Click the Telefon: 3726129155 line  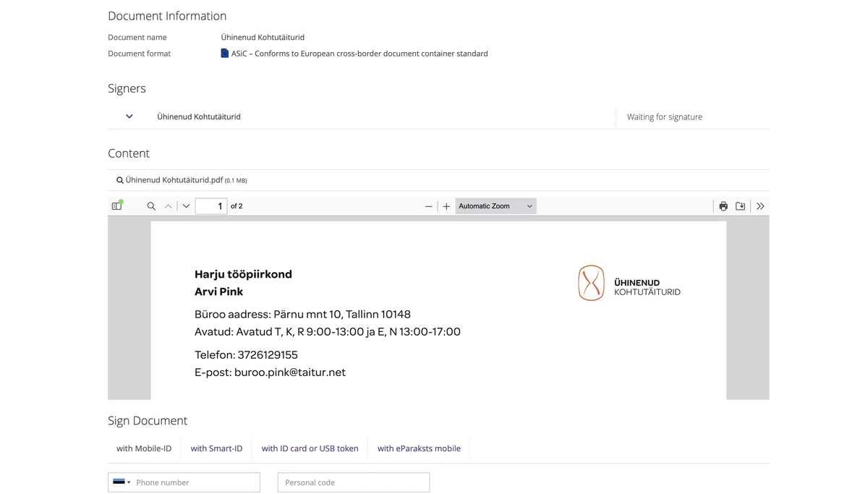click(246, 355)
